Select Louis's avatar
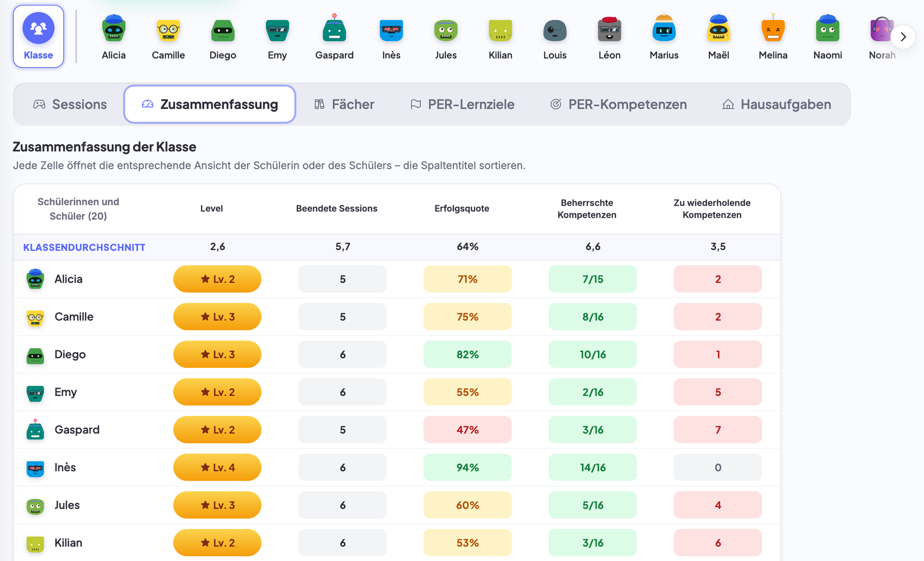The height and width of the screenshot is (561, 924). pyautogui.click(x=554, y=37)
